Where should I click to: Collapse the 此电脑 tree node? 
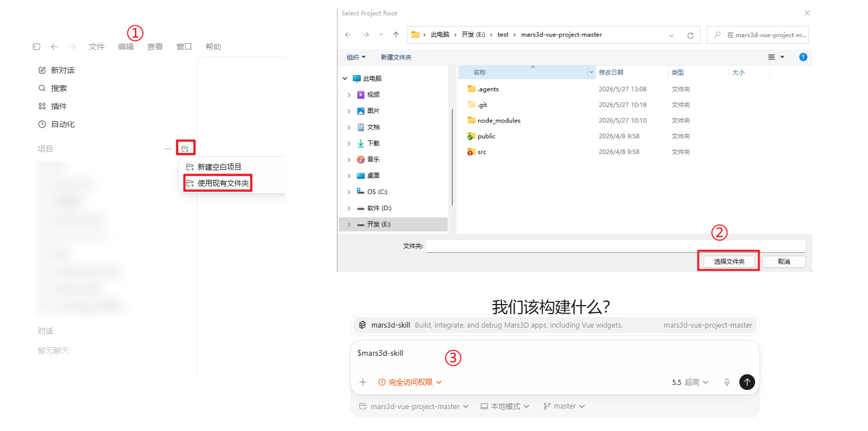coord(344,79)
